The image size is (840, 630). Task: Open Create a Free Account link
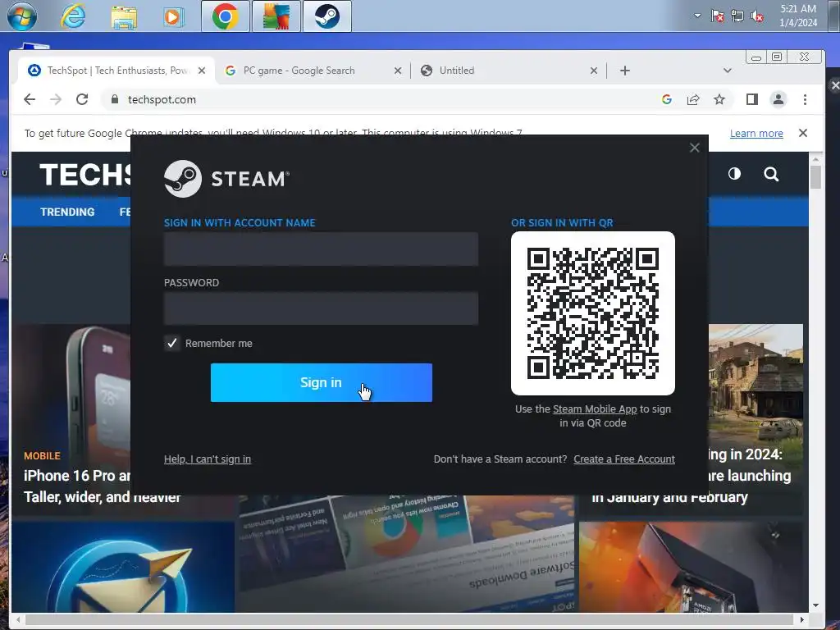624,459
